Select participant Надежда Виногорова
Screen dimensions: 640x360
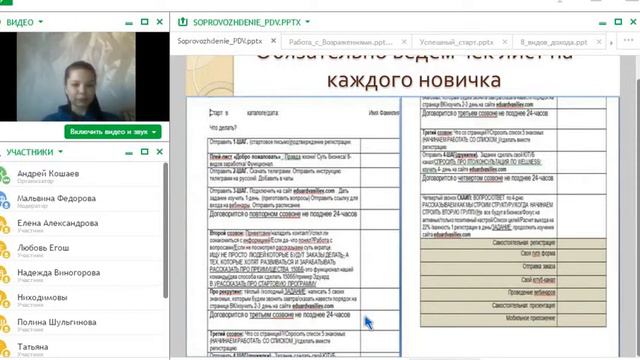pyautogui.click(x=81, y=275)
